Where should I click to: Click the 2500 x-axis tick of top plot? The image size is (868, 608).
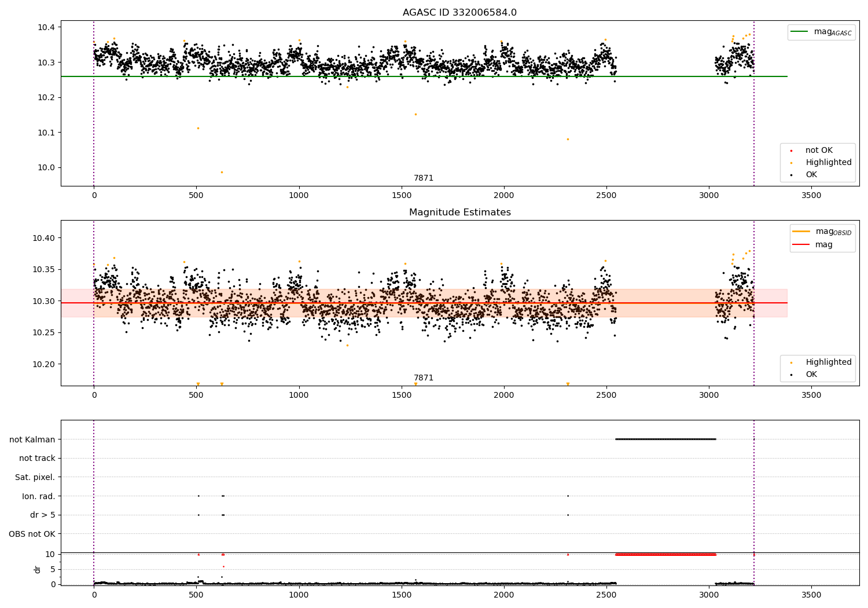(x=606, y=195)
